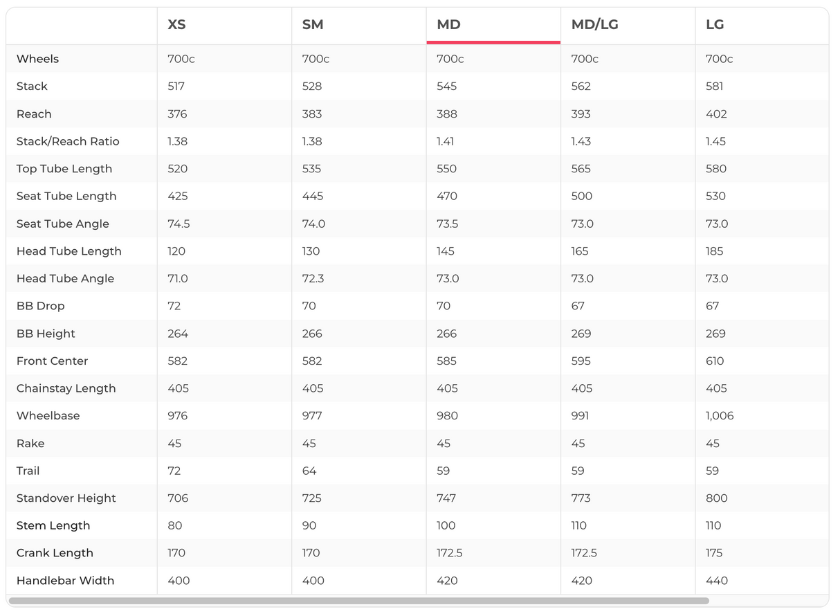
Task: Click the LG crank length value 175
Action: point(715,553)
